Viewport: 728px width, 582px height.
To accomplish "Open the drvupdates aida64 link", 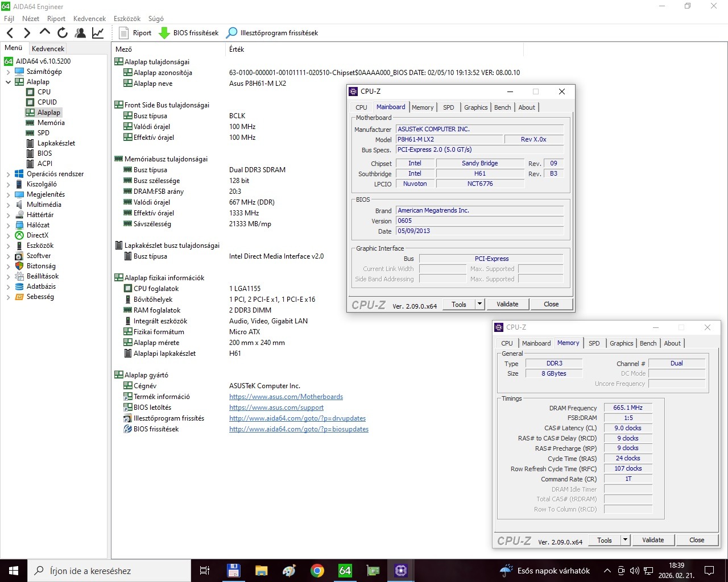I will 297,418.
